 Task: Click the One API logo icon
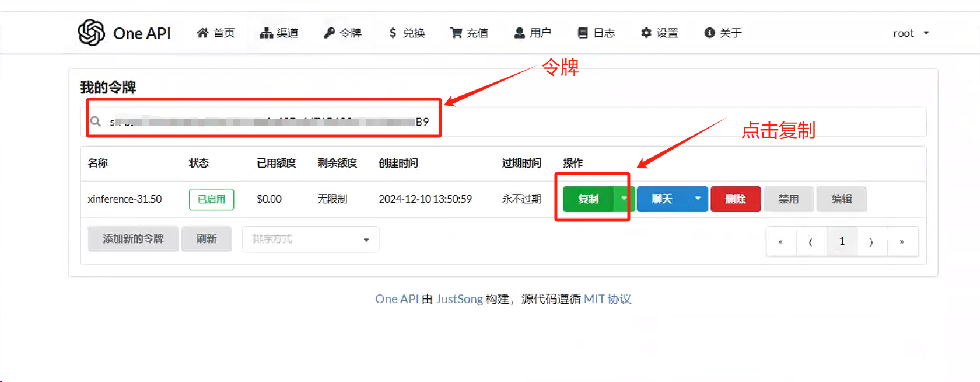92,33
